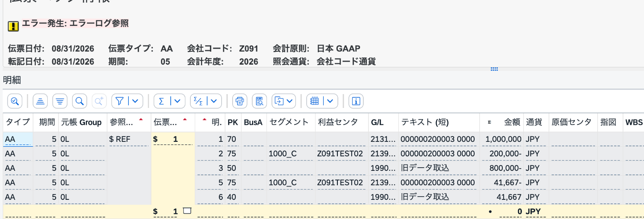Click the Information icon in toolbar
Screen dimensions: 644x219
(x=356, y=101)
